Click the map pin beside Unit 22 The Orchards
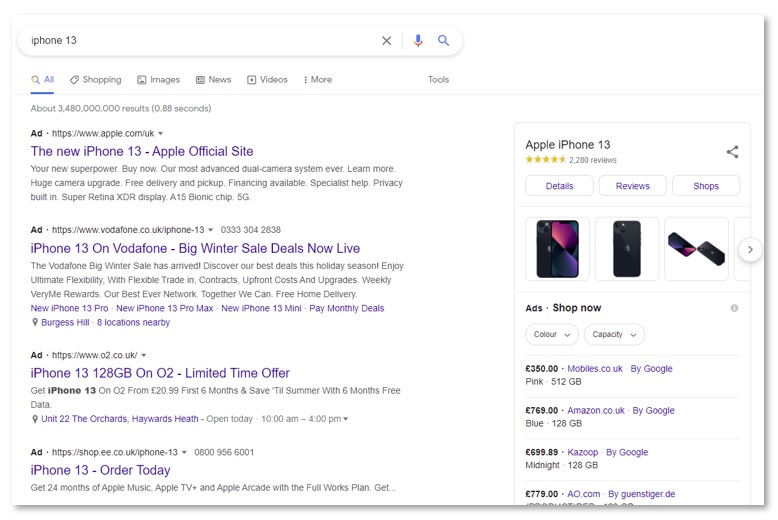The height and width of the screenshot is (520, 778). 35,419
